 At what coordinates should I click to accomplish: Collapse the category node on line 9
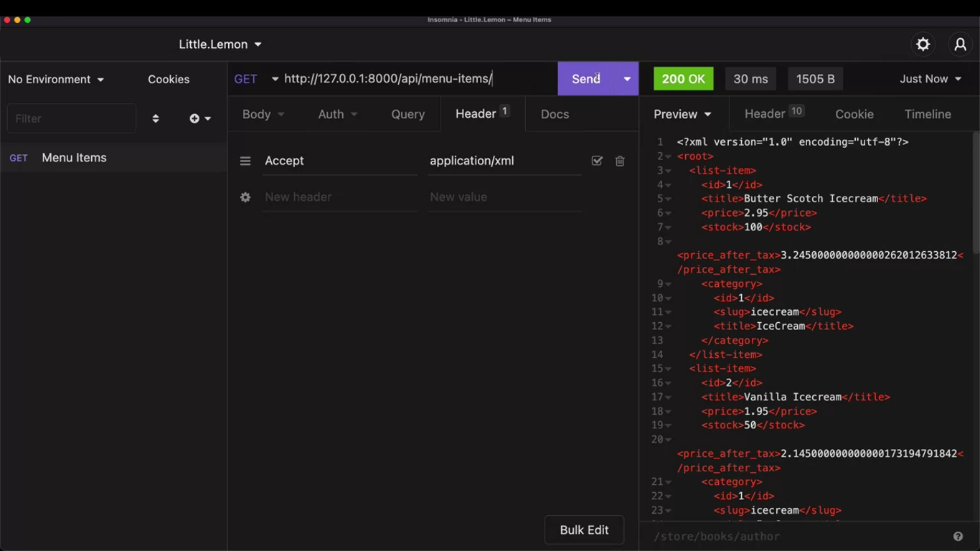[x=669, y=284]
